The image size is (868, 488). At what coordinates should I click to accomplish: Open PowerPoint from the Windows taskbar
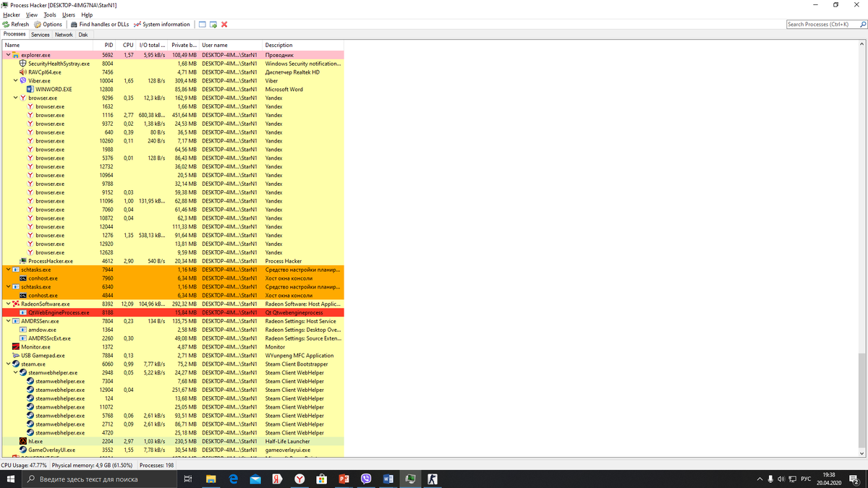coord(344,479)
